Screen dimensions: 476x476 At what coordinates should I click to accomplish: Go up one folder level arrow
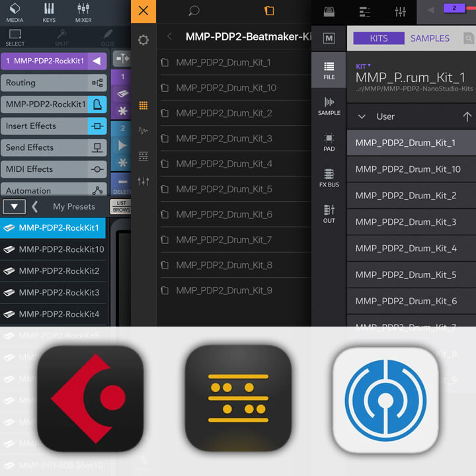[x=467, y=116]
